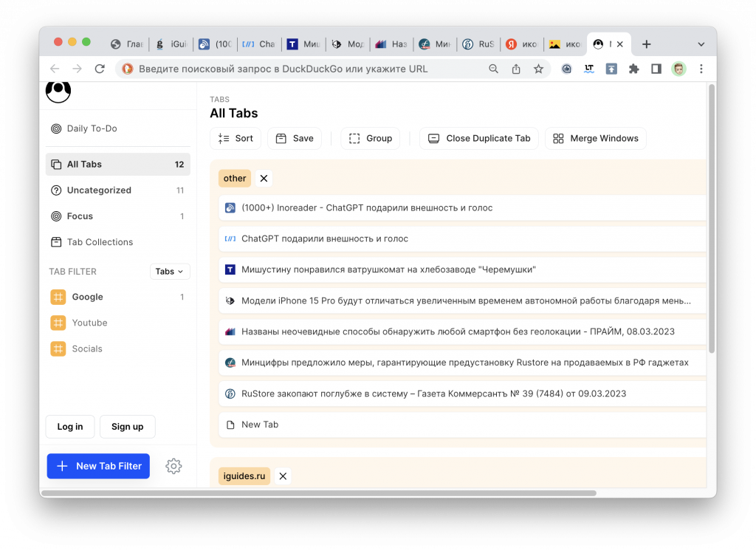Switch to the Cha browser tab
Image resolution: width=756 pixels, height=550 pixels.
pos(258,44)
